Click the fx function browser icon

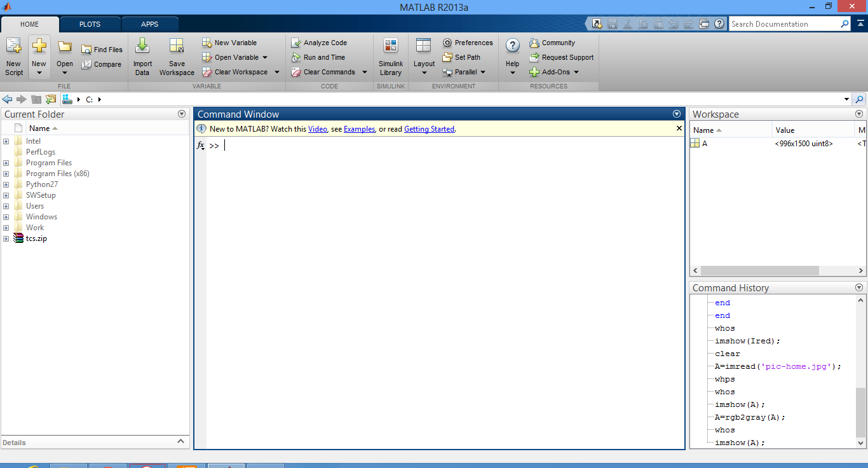(201, 146)
